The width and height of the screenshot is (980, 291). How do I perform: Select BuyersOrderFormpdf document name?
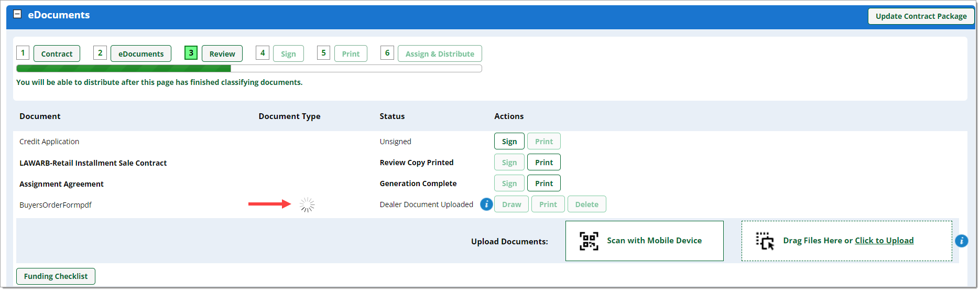coord(56,205)
